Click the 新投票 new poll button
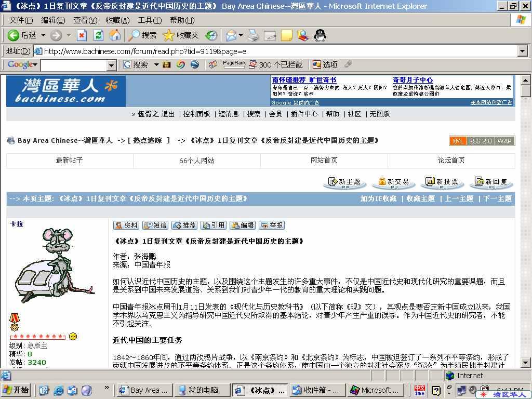The image size is (532, 399). point(443,182)
